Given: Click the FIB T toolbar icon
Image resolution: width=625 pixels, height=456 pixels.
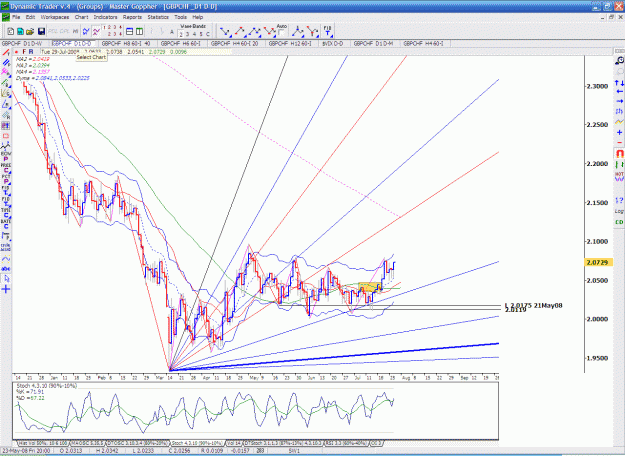Looking at the screenshot, I should 328,31.
